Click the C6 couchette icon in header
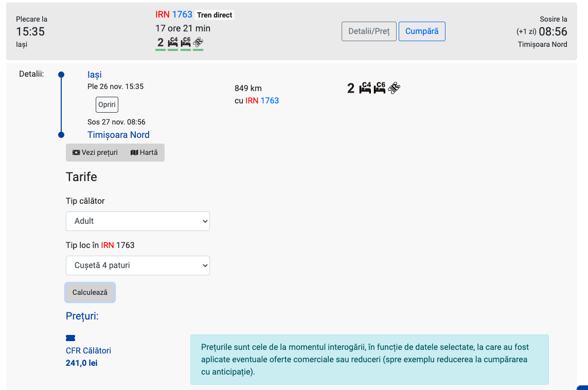Viewport: 588px width, 390px height. (x=186, y=42)
